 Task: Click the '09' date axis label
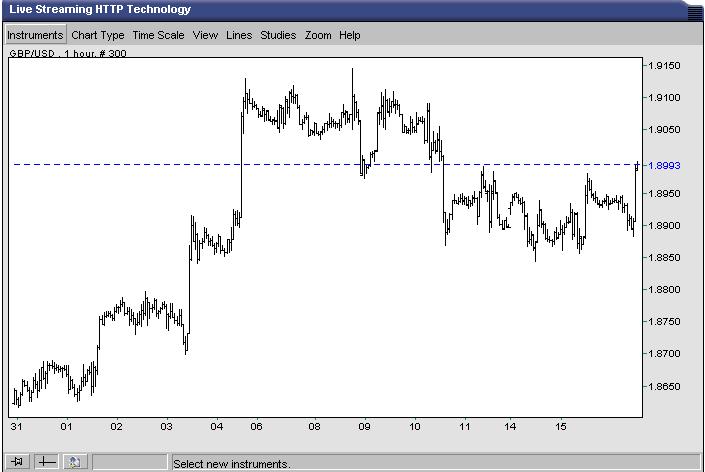(x=364, y=426)
